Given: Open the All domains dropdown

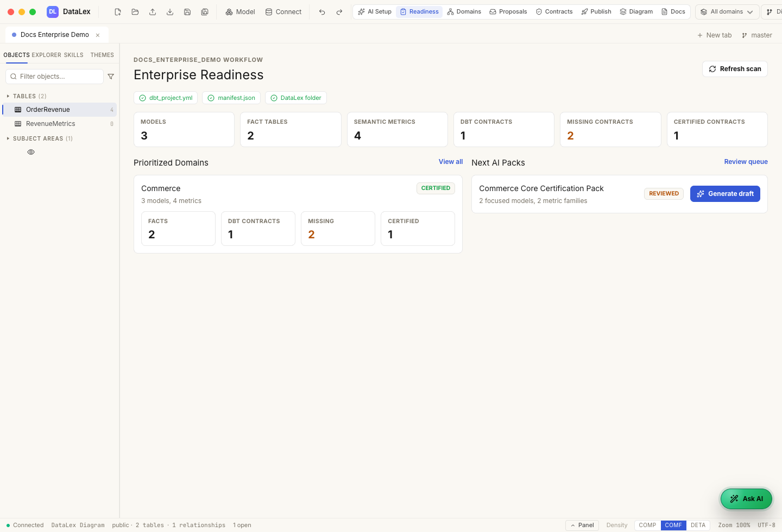Looking at the screenshot, I should (x=727, y=12).
